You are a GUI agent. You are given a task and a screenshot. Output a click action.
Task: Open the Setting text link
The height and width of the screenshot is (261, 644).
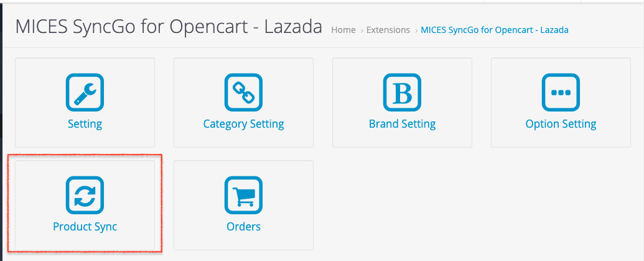pyautogui.click(x=85, y=124)
